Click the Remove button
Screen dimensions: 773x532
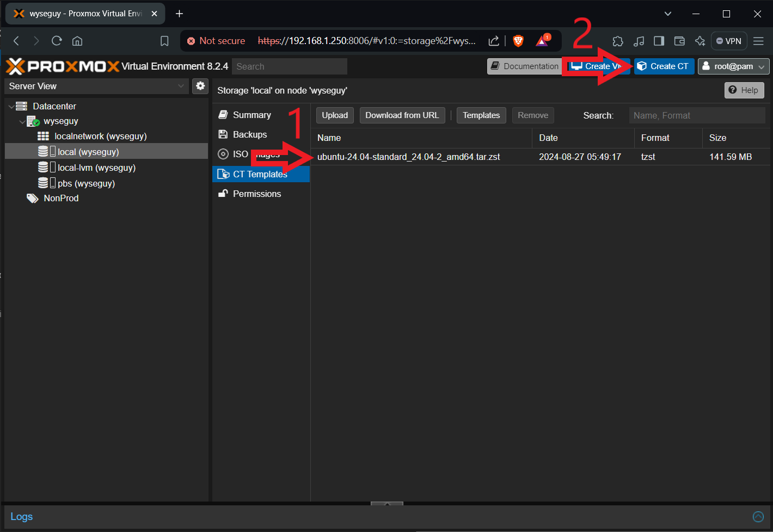533,115
